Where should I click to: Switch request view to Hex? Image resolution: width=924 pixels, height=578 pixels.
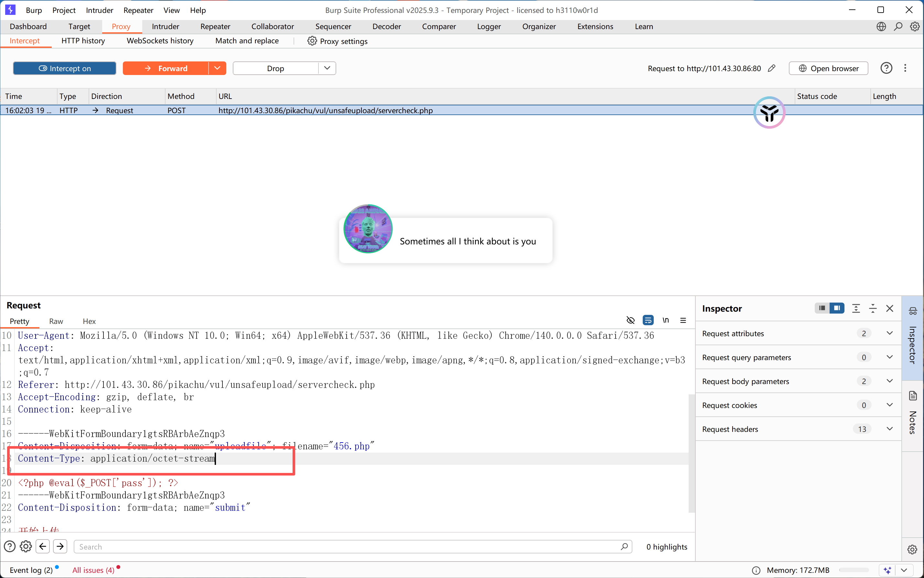(x=89, y=321)
